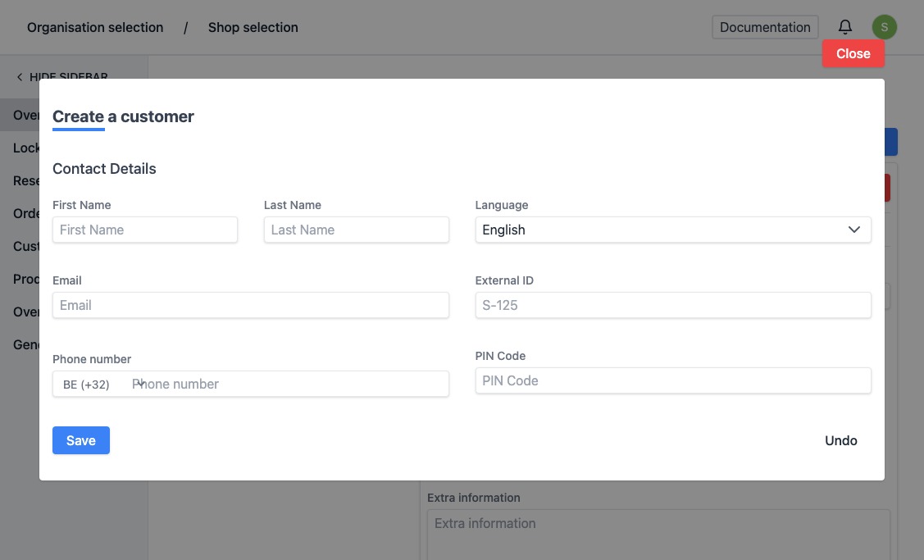Screen dimensions: 924x560
Task: Click Undo to reset the form
Action: click(x=840, y=440)
